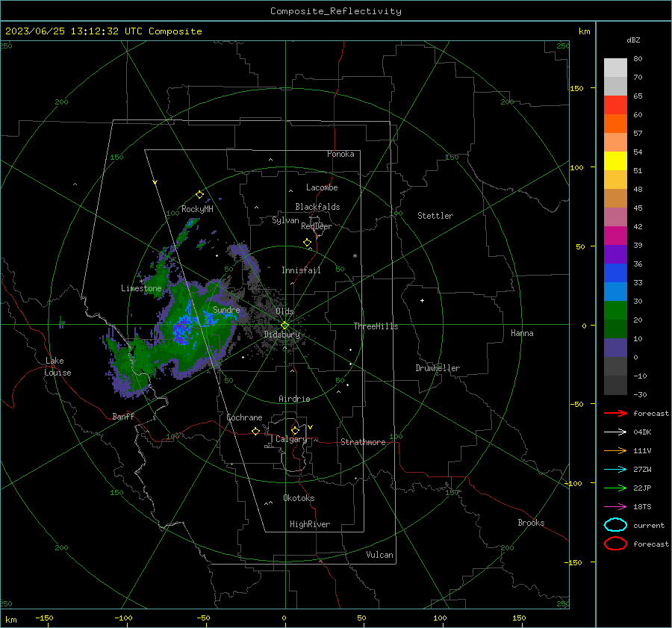Click the Okotoks town label

pos(299,498)
